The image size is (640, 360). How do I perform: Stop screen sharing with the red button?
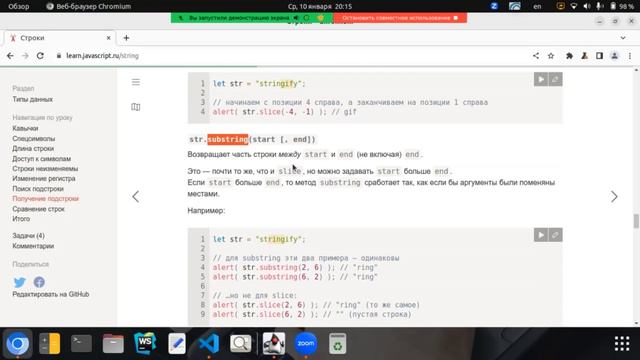[x=400, y=18]
